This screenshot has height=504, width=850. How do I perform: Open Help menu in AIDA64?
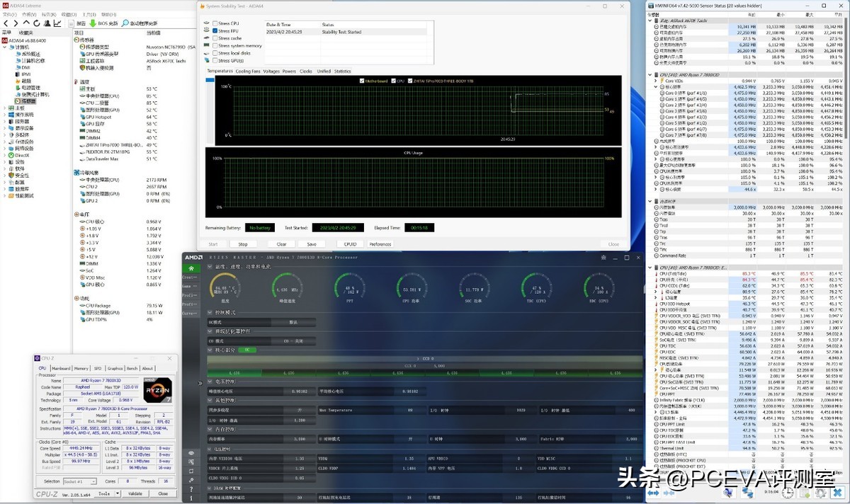(108, 14)
